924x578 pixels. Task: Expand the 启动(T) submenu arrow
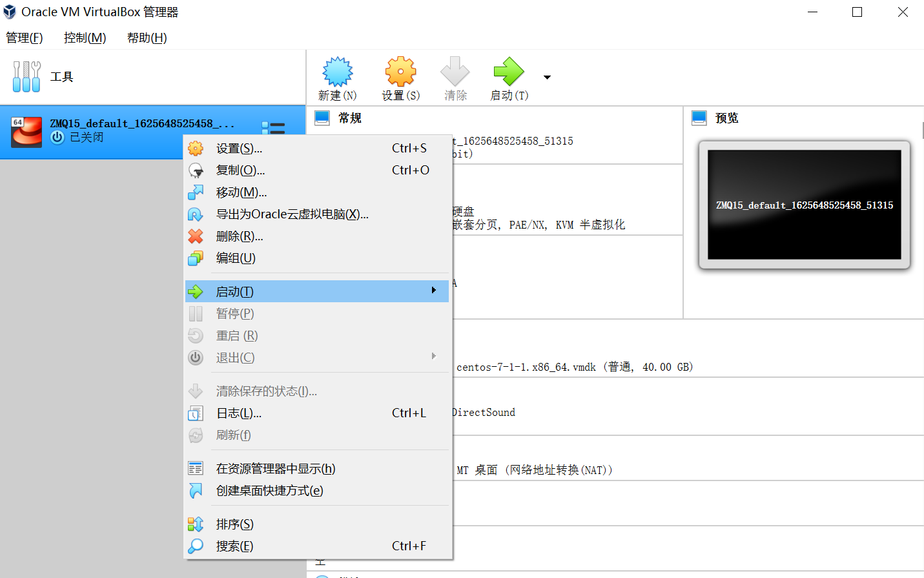[x=433, y=291]
